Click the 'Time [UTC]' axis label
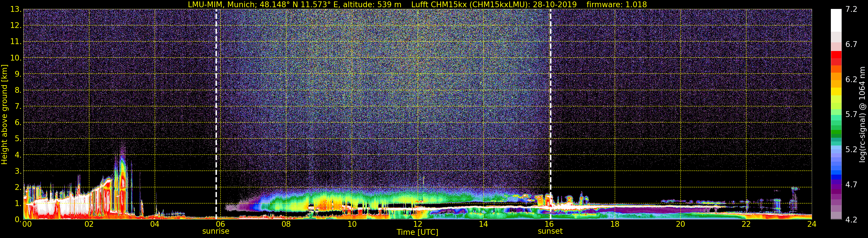This screenshot has width=868, height=238. [x=417, y=232]
